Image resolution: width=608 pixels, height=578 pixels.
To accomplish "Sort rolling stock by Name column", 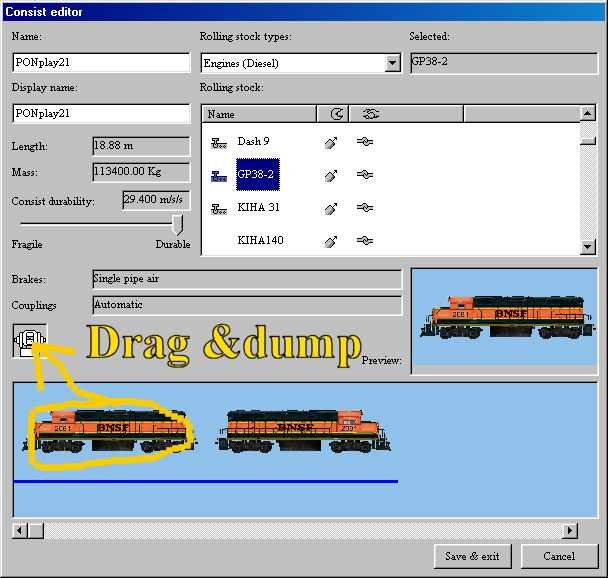I will (259, 114).
